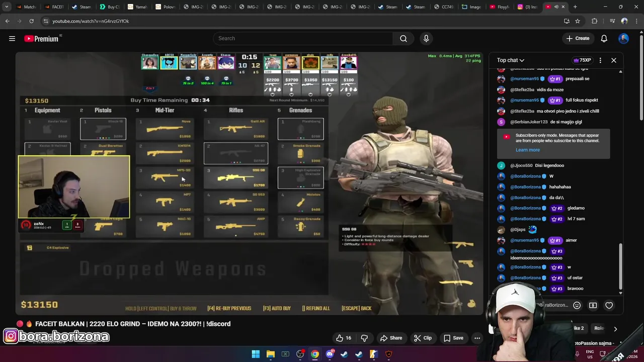Open Counter-Strike icon on taskbar

click(374, 354)
